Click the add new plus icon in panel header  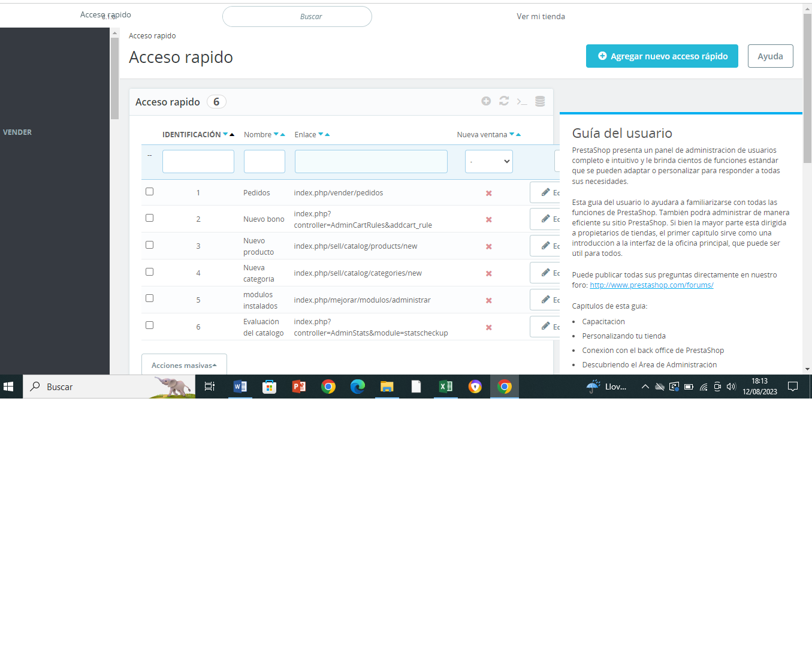[486, 101]
